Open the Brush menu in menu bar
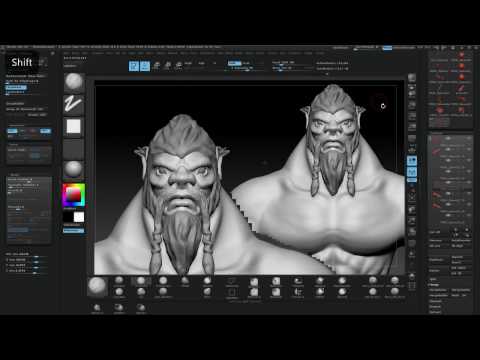This screenshot has height=360, width=480. tap(76, 53)
